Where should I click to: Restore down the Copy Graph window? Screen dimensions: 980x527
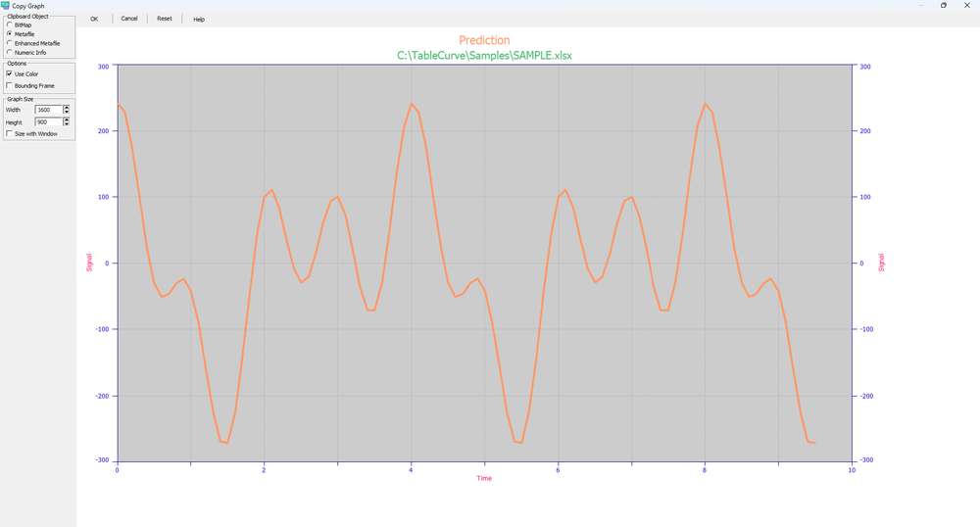pos(943,5)
